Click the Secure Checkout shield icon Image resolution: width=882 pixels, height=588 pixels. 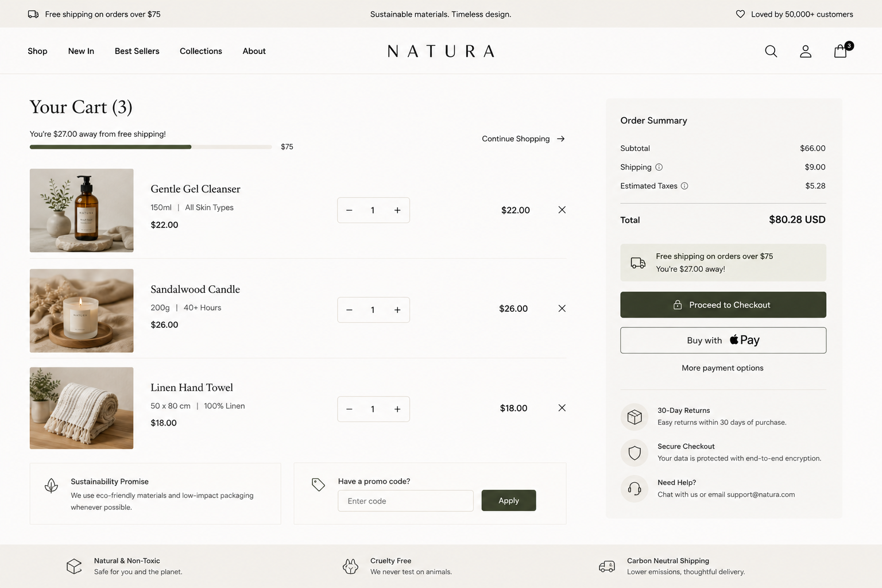[x=635, y=452]
